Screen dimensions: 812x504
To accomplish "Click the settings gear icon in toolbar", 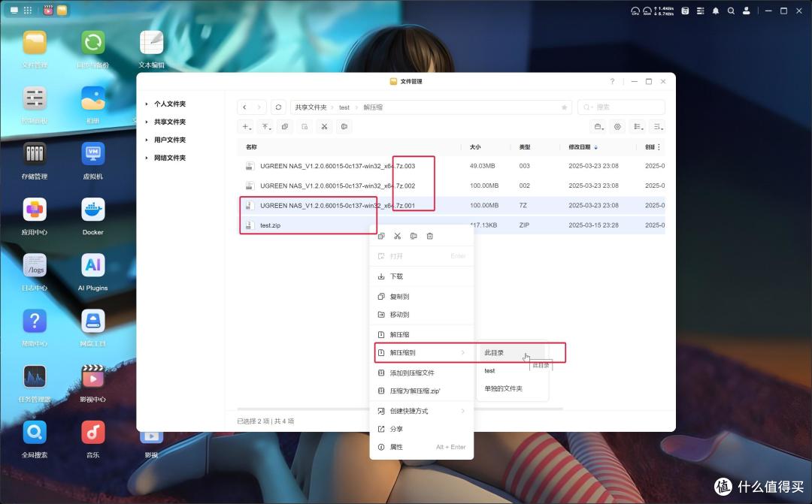I will click(x=617, y=127).
